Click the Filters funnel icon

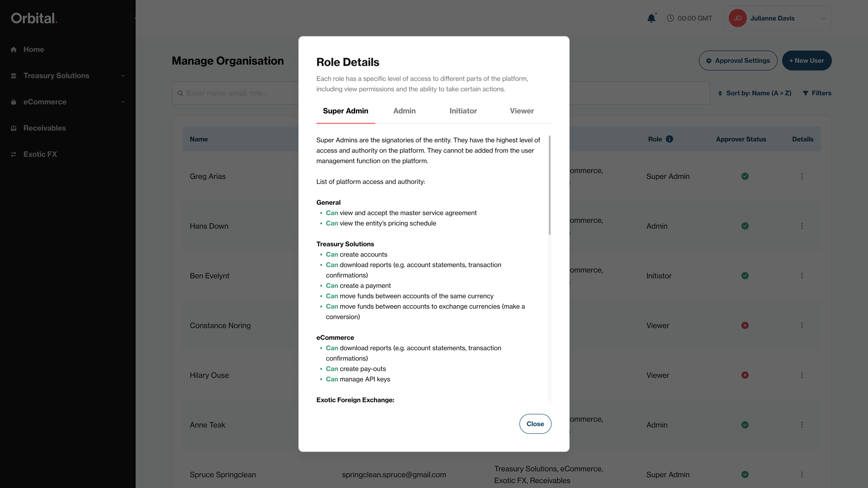point(806,93)
